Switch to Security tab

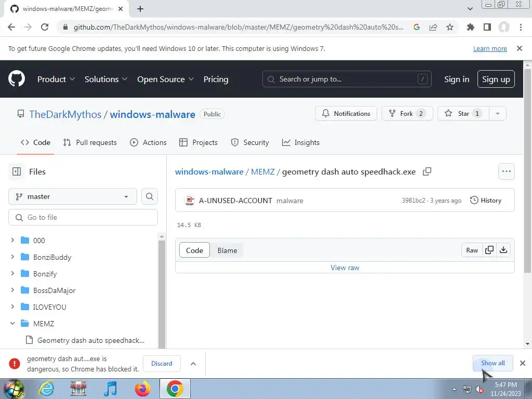click(250, 142)
